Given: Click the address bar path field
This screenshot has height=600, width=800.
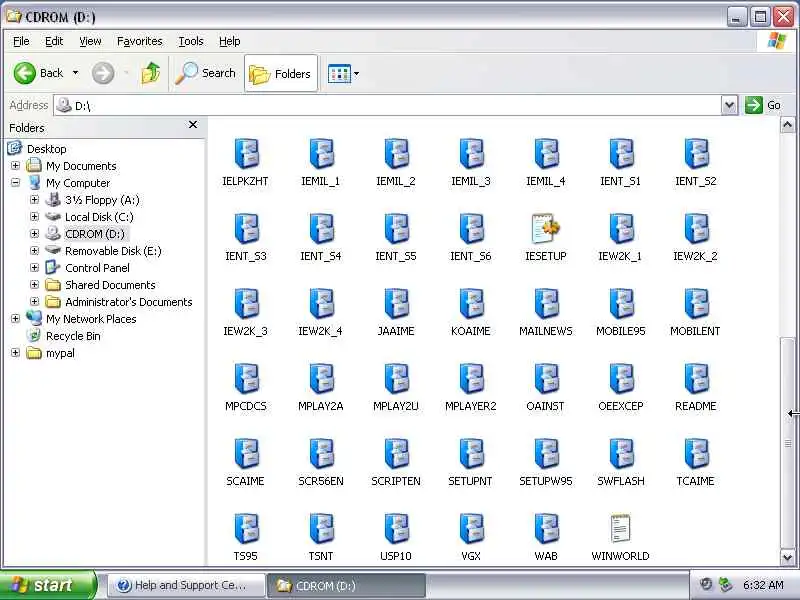Looking at the screenshot, I should tap(388, 106).
